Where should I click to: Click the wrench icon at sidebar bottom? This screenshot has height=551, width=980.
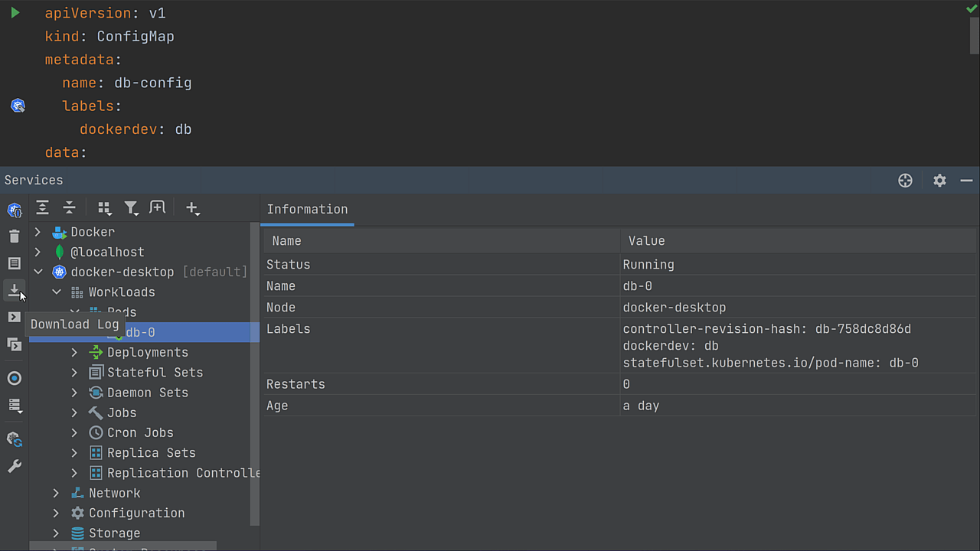pos(14,466)
